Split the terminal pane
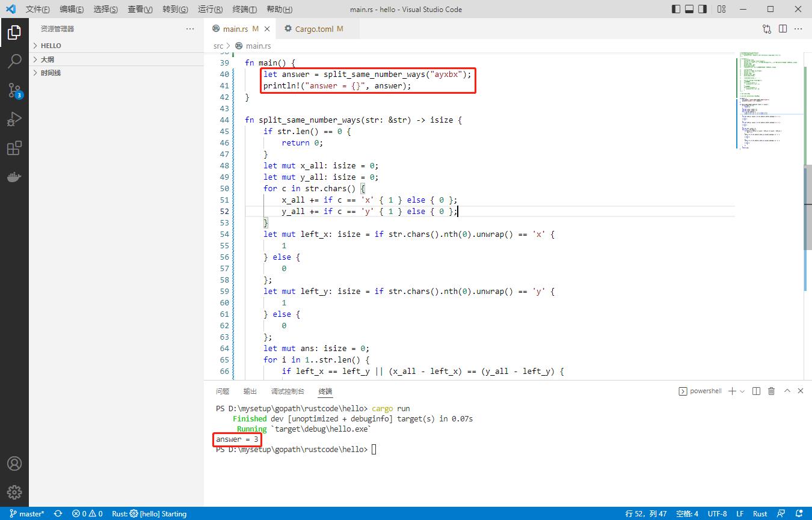812x520 pixels. pyautogui.click(x=757, y=391)
